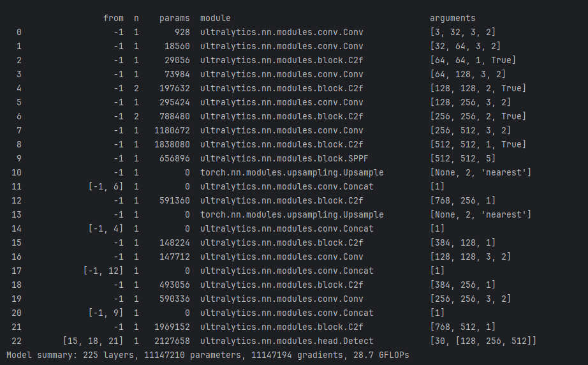Viewport: 588px width, 365px height.
Task: Click the C2f module in row 2
Action: tap(282, 60)
